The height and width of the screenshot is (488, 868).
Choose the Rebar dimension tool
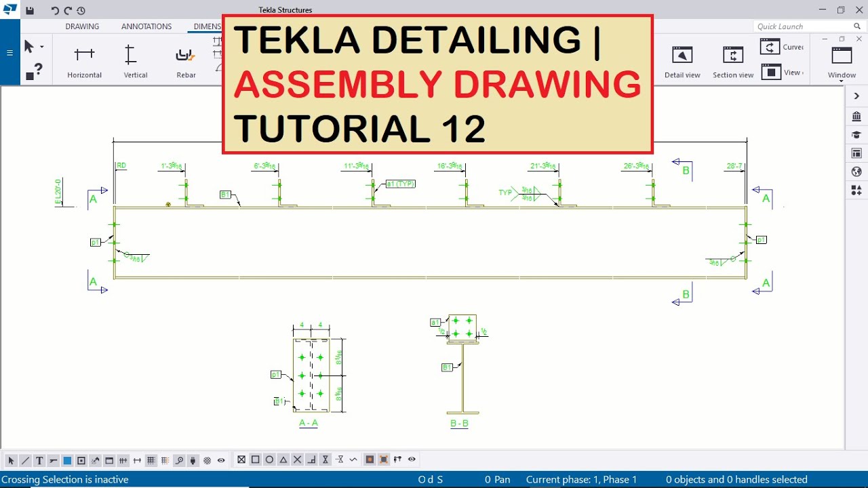tap(186, 61)
